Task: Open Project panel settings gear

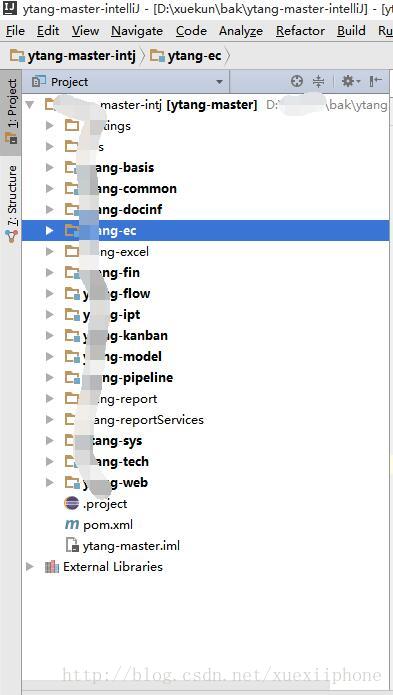Action: pyautogui.click(x=350, y=81)
